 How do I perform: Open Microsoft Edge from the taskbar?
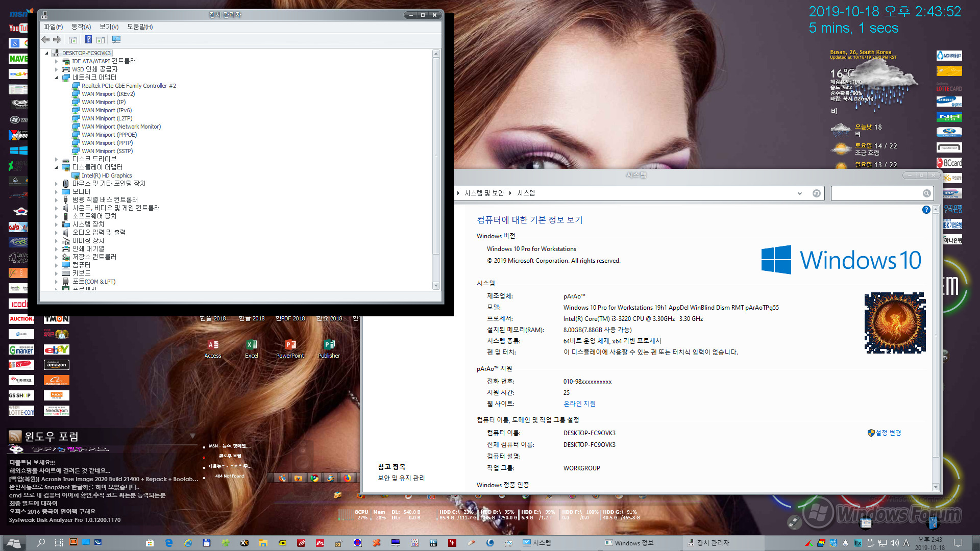point(169,543)
